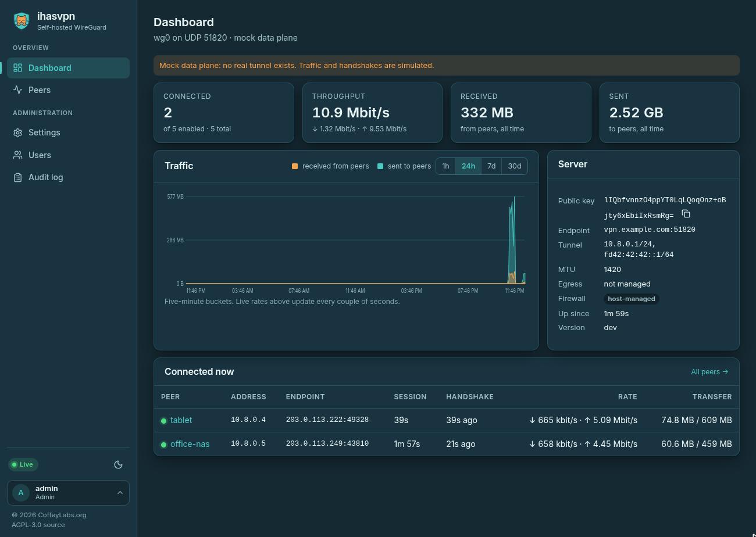The width and height of the screenshot is (756, 537).
Task: Click the Egress not managed value
Action: pos(627,284)
